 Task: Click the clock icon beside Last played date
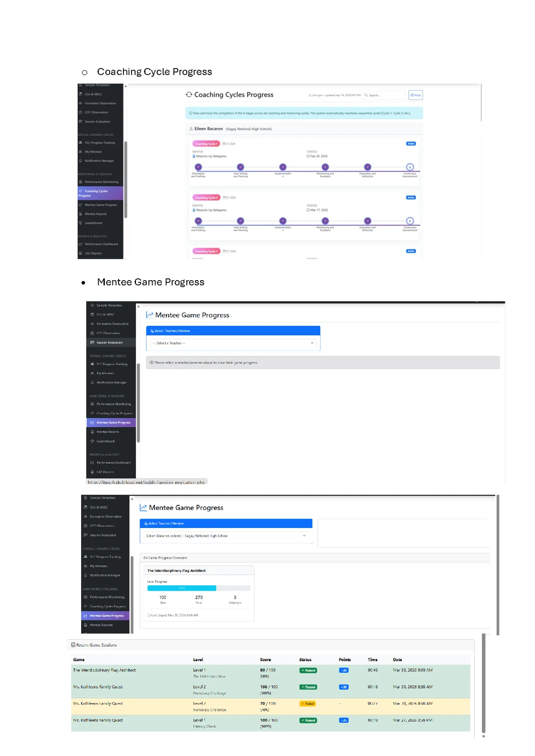pyautogui.click(x=149, y=615)
